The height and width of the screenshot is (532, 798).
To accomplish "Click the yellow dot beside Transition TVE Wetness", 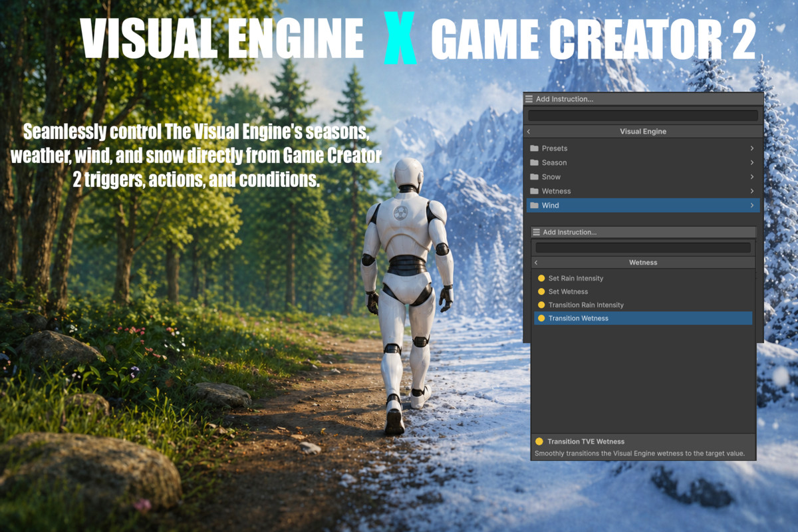I will tap(539, 442).
